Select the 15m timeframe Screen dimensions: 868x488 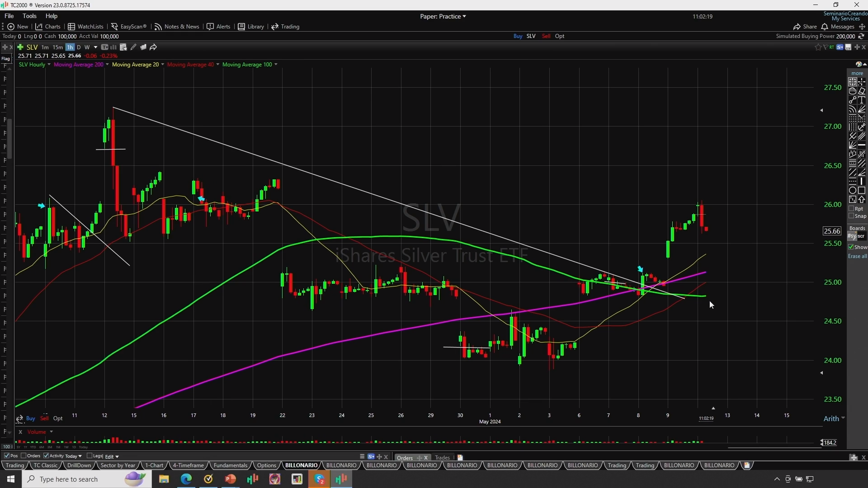click(57, 47)
